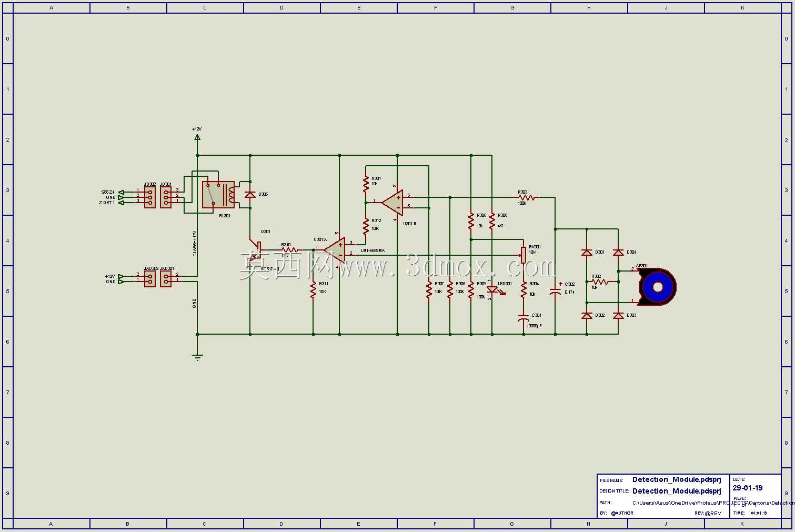
Task: Select the +12V power terminal arrow
Action: coord(197,137)
